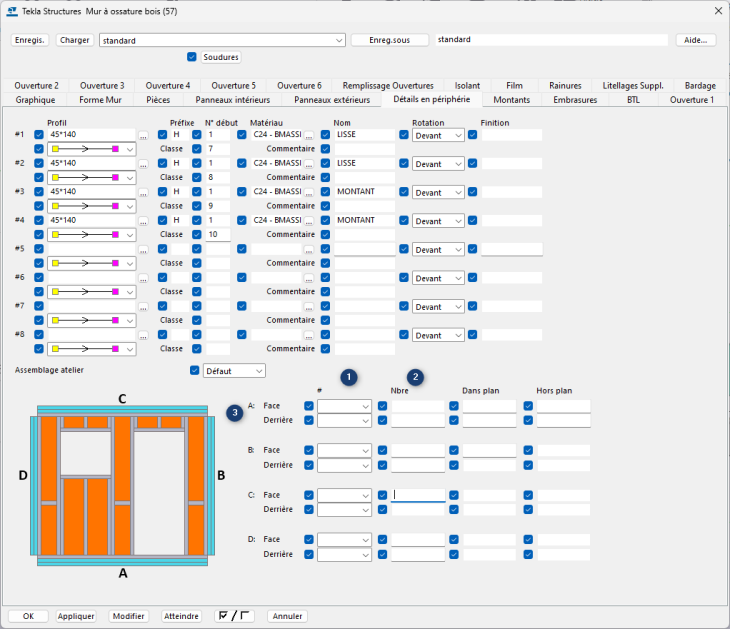
Task: Toggle the Soudures checkbox
Action: click(192, 57)
